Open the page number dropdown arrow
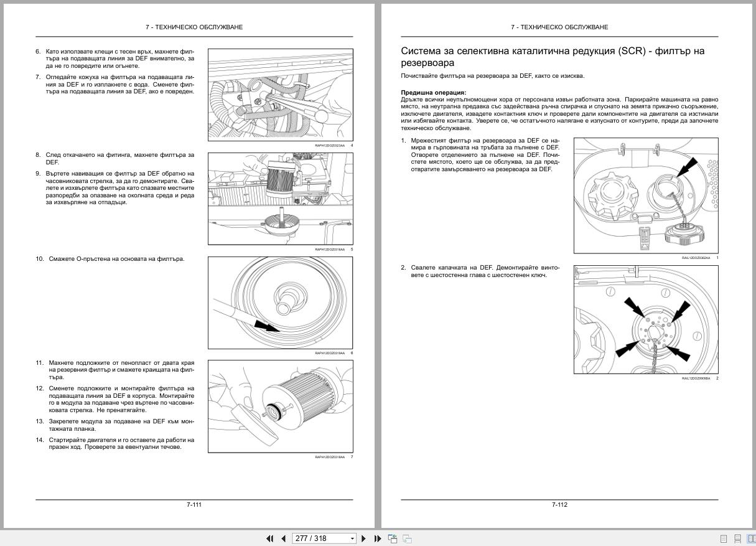The image size is (756, 546). (x=353, y=539)
